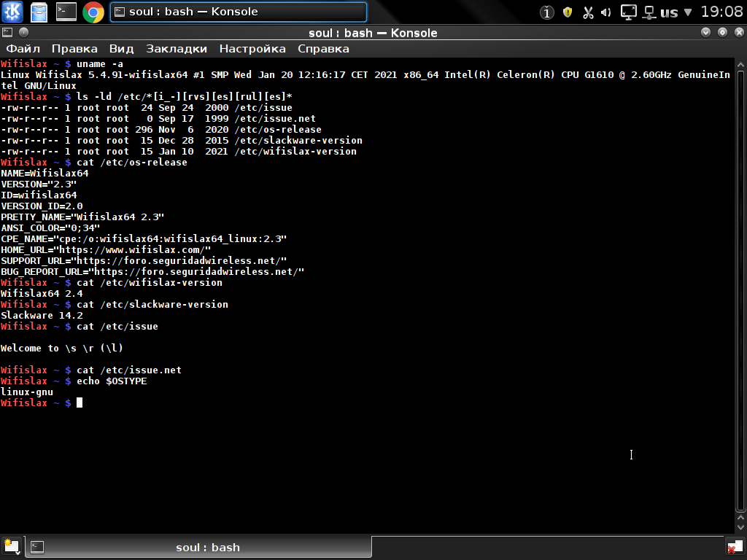Image resolution: width=747 pixels, height=560 pixels.
Task: Open the yellow shield tray icon
Action: coord(568,12)
